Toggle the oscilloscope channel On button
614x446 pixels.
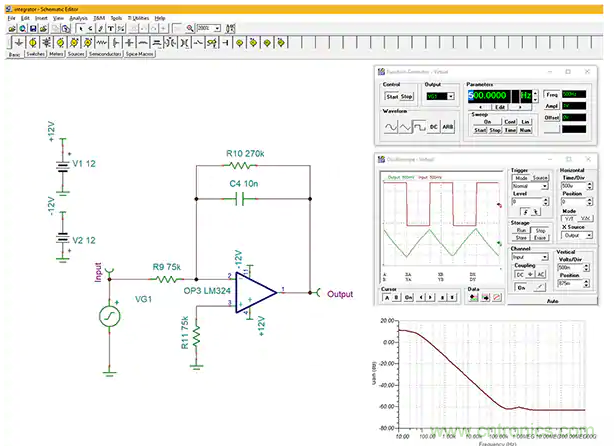click(521, 287)
